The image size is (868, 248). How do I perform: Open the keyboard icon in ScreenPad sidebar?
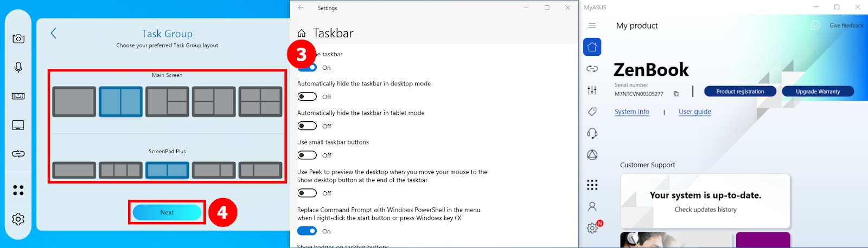click(x=18, y=96)
